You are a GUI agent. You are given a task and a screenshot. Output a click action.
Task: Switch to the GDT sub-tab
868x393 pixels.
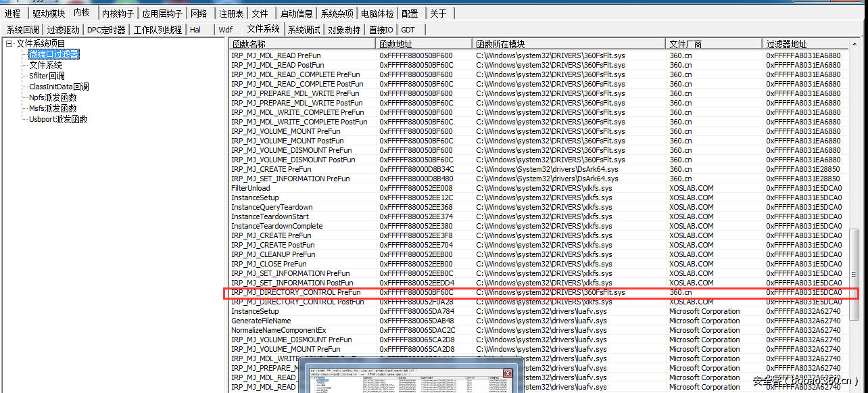click(408, 30)
